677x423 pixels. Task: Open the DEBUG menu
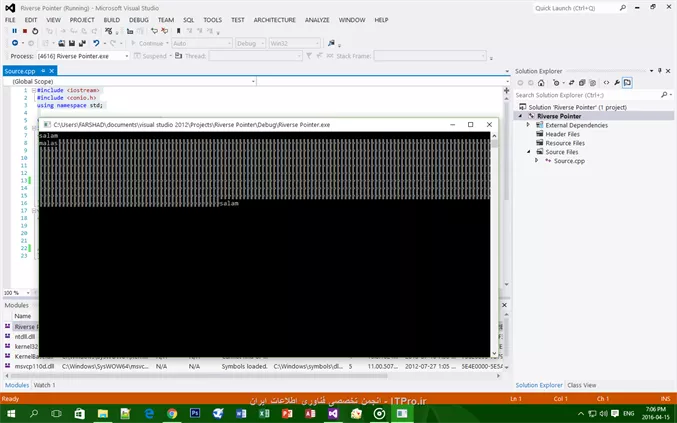139,20
